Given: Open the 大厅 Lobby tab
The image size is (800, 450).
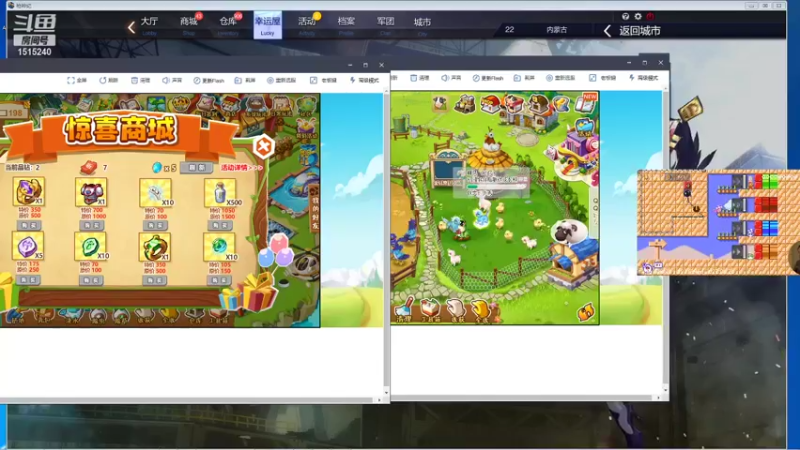Looking at the screenshot, I should pyautogui.click(x=149, y=25).
